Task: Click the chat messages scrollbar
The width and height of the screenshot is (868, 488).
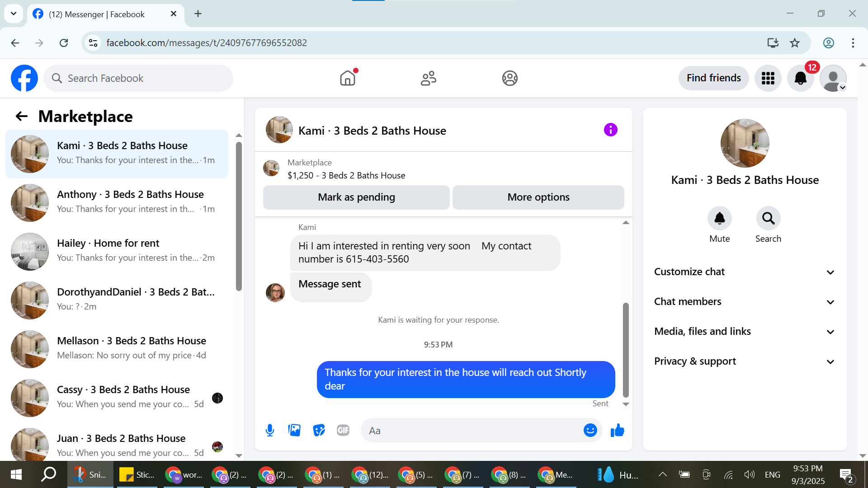Action: click(626, 350)
